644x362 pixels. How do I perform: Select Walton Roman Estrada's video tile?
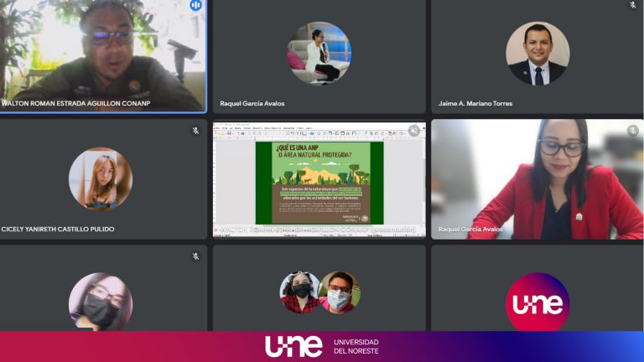pos(101,54)
